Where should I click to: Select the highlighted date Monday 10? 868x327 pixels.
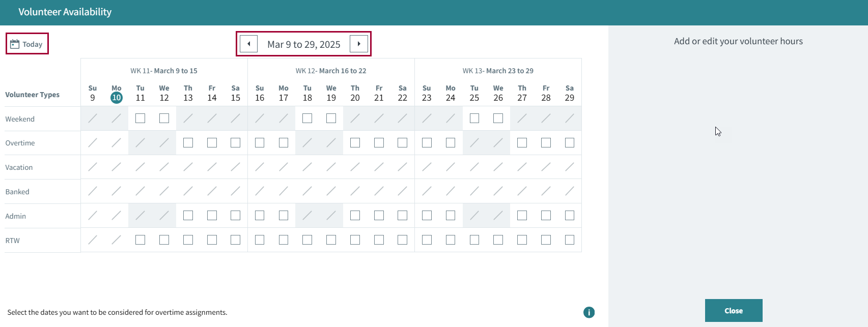[x=117, y=98]
